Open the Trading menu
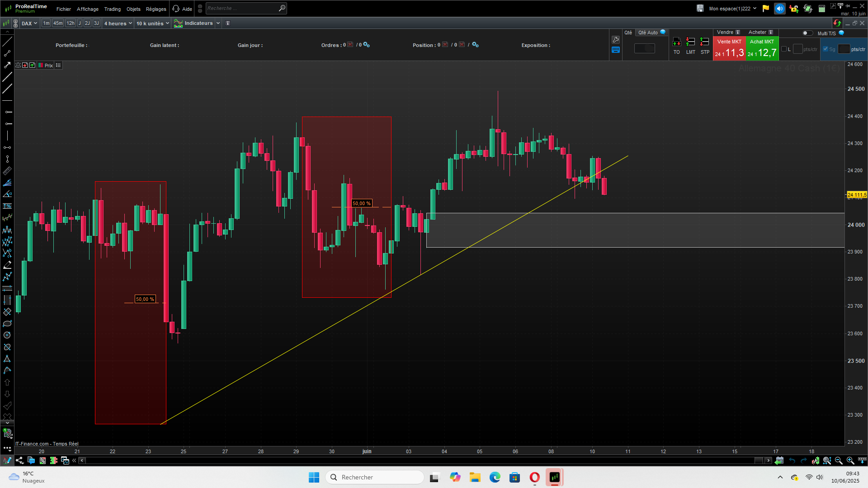The width and height of the screenshot is (868, 488). coord(112,9)
